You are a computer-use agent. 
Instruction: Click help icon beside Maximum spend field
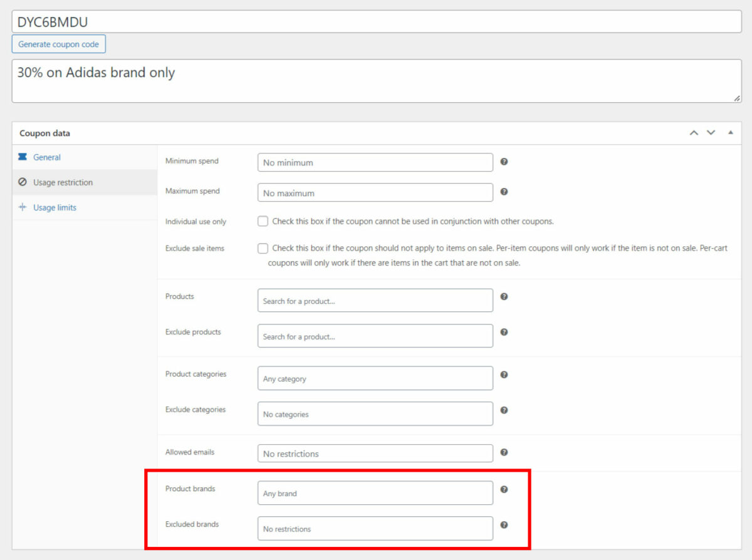tap(504, 192)
